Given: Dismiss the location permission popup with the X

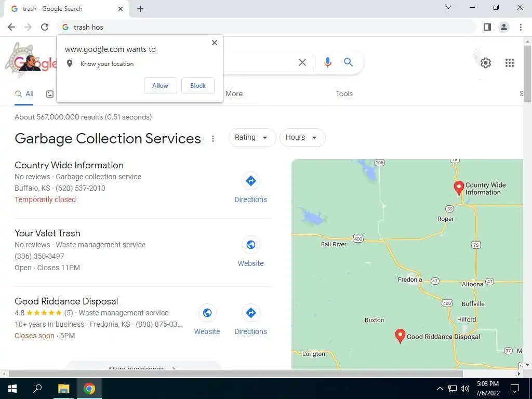Looking at the screenshot, I should click(215, 43).
